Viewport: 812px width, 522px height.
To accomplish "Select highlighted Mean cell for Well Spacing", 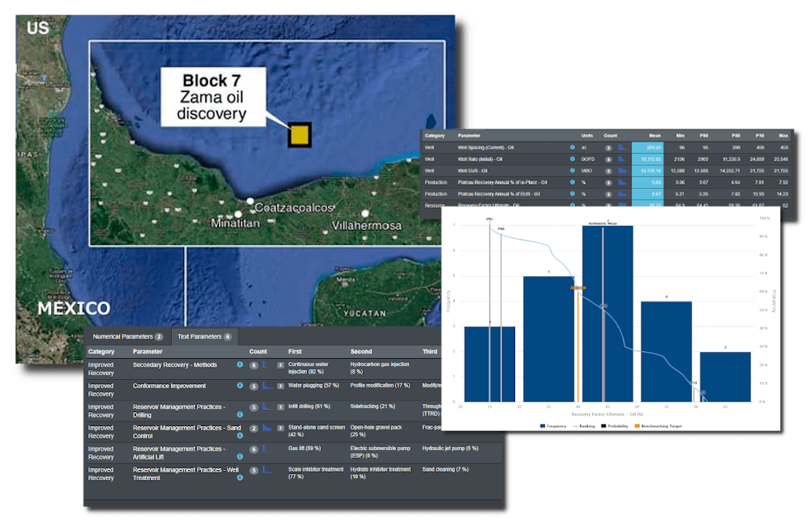I will [648, 148].
